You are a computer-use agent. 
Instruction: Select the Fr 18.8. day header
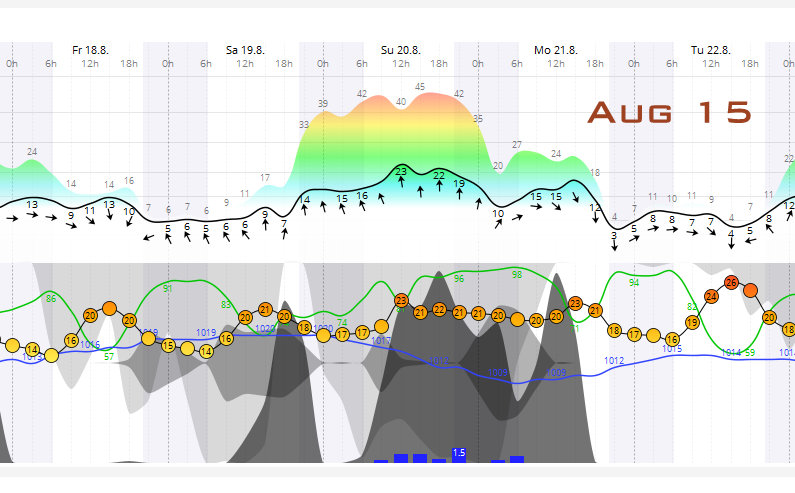90,49
